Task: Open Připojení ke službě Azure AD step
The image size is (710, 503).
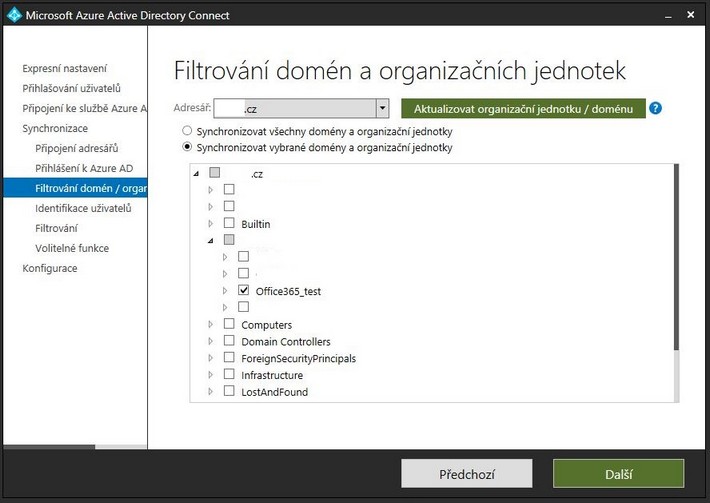Action: point(85,108)
